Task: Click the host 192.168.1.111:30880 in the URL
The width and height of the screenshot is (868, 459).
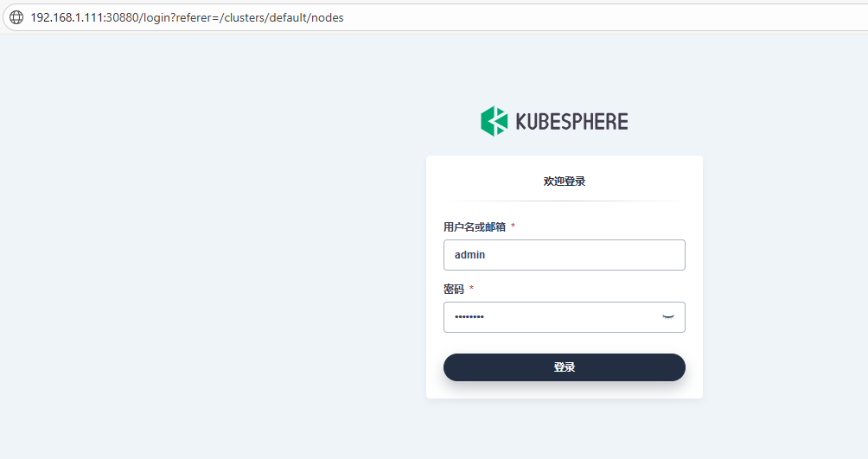Action: pyautogui.click(x=85, y=17)
